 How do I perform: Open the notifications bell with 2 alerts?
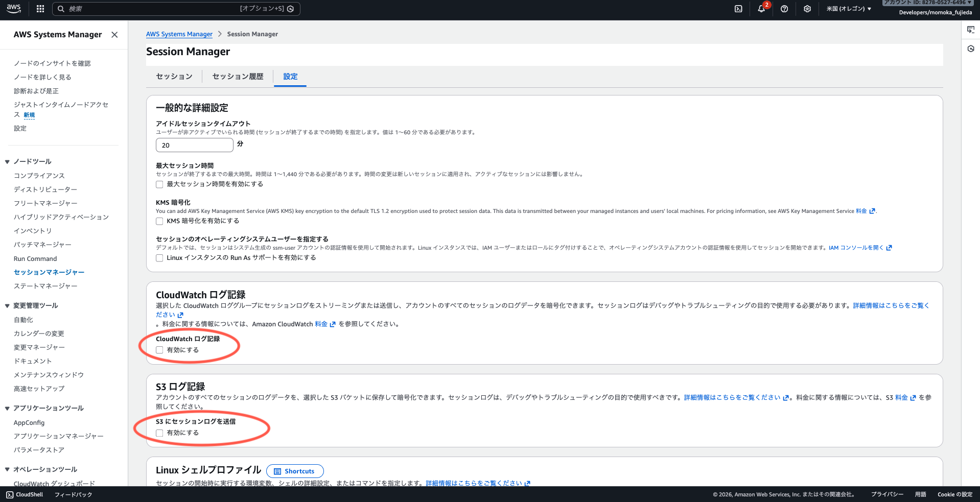(761, 9)
